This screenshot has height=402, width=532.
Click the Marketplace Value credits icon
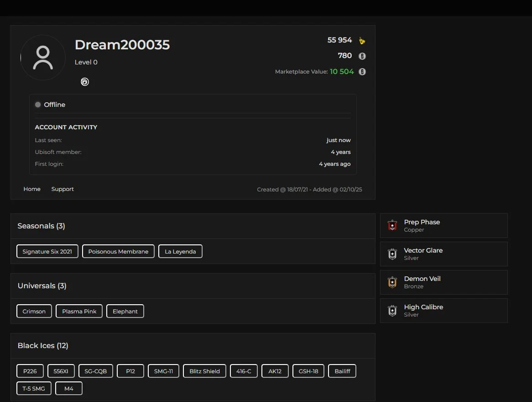pyautogui.click(x=362, y=72)
